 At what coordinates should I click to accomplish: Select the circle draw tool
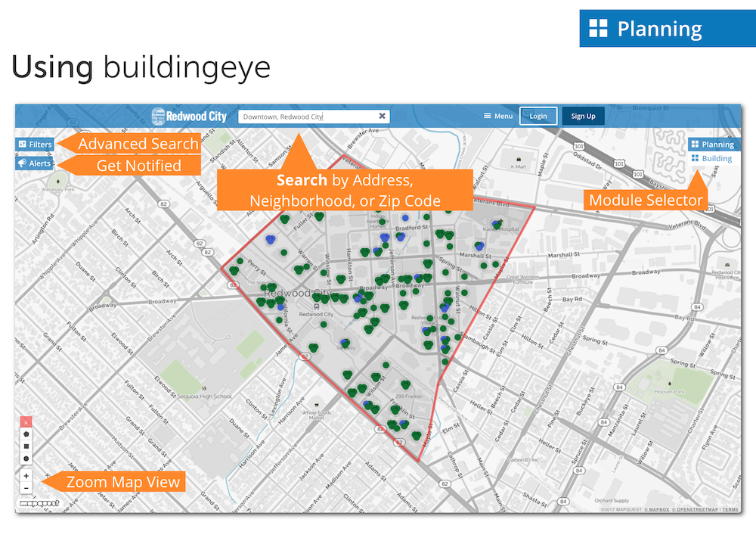click(x=26, y=459)
